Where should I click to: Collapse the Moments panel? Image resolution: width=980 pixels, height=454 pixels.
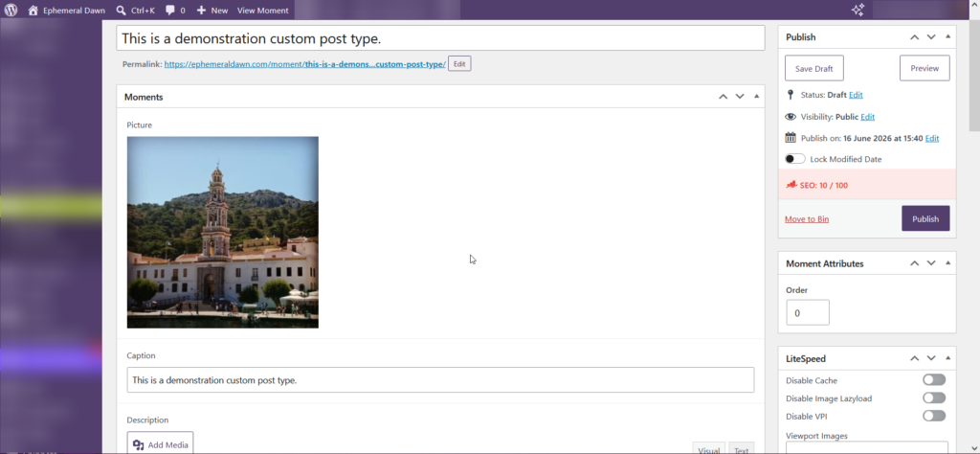pos(756,97)
